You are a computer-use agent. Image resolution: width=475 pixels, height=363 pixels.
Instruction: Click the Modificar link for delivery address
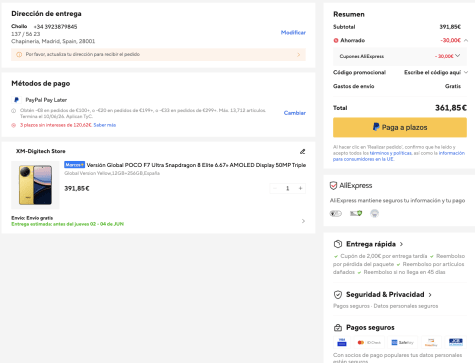pos(293,32)
